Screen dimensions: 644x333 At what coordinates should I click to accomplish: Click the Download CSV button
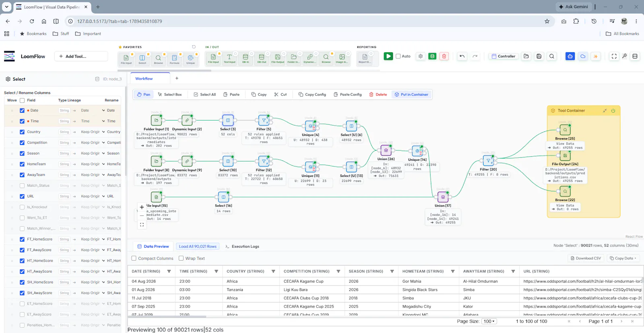click(586, 259)
